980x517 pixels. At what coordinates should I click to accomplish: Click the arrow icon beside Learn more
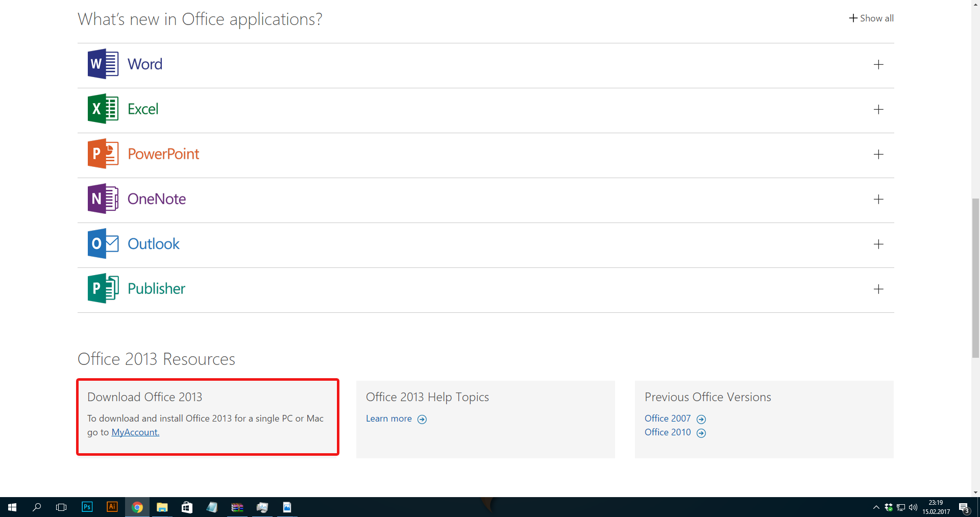[x=422, y=420]
